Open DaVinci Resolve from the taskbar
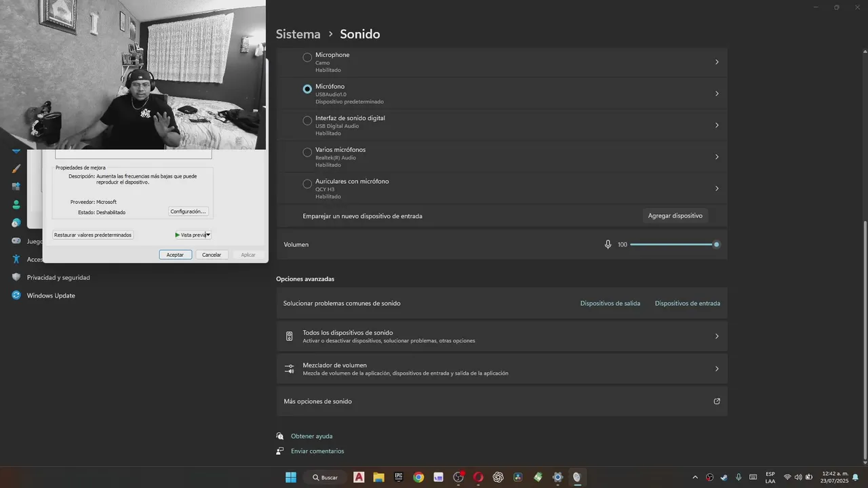Image resolution: width=868 pixels, height=488 pixels. tap(518, 477)
